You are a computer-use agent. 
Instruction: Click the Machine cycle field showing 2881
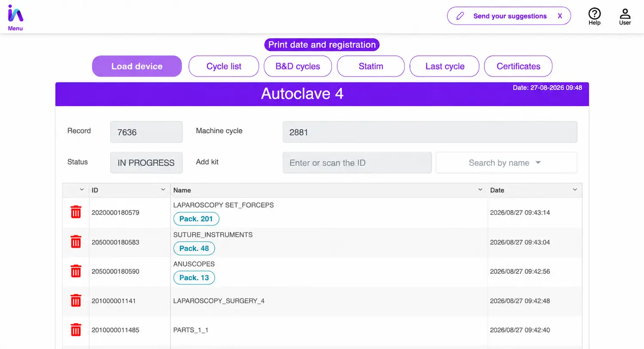[x=430, y=132]
